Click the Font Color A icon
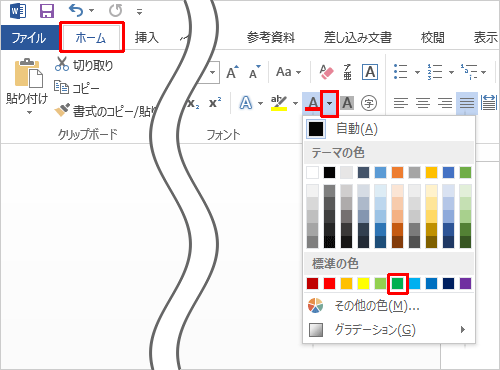This screenshot has height=370, width=500. click(313, 103)
